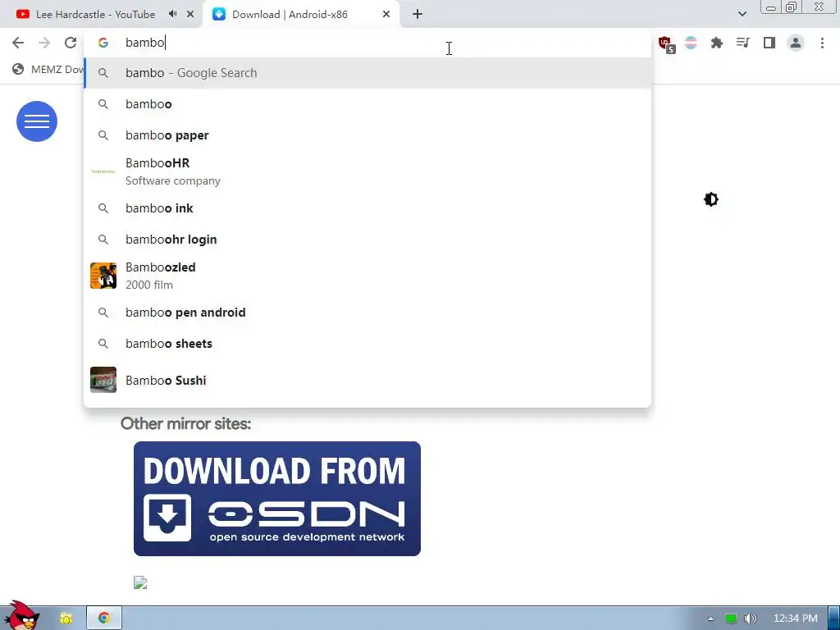Show hidden system tray icons
The width and height of the screenshot is (840, 630).
click(710, 619)
